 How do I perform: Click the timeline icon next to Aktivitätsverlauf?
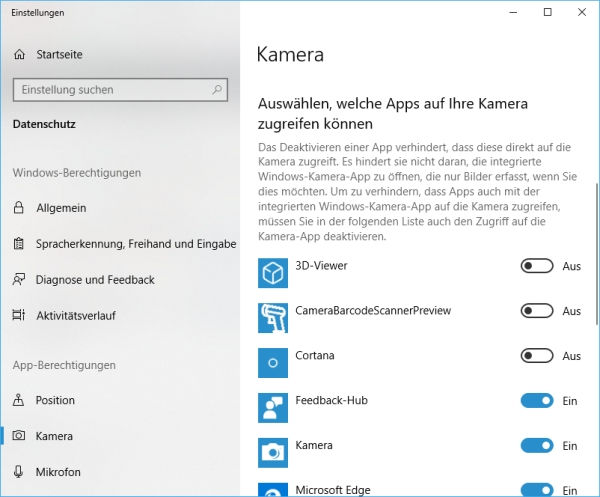tap(18, 315)
